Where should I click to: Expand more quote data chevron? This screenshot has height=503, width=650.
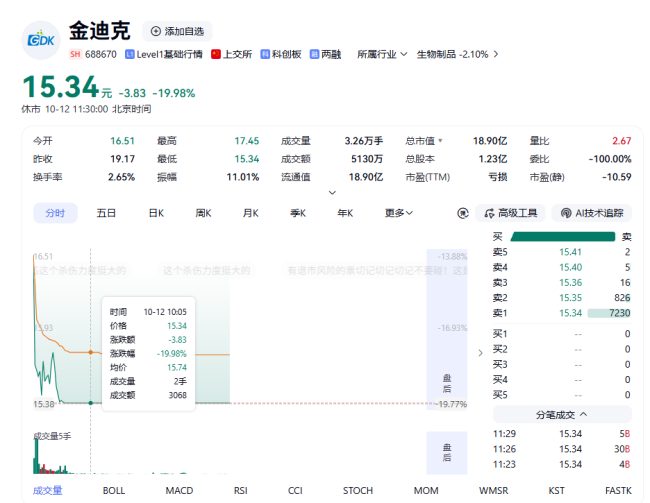[332, 192]
